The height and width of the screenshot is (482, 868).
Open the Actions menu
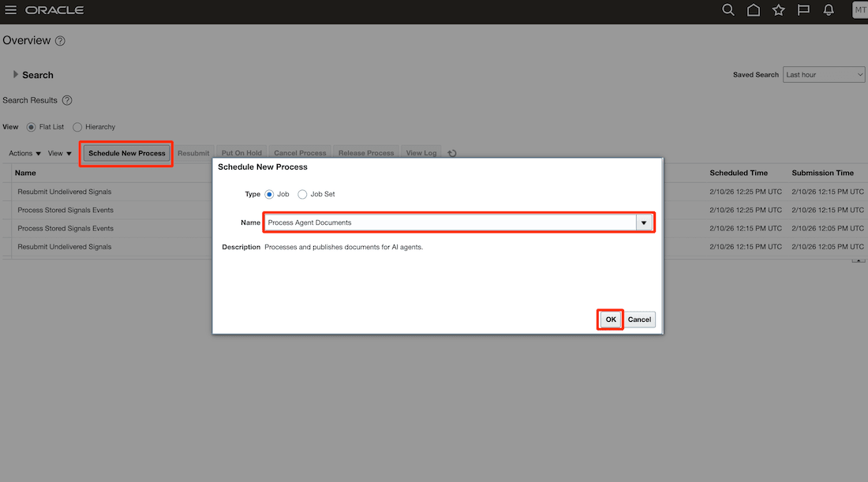[23, 152]
